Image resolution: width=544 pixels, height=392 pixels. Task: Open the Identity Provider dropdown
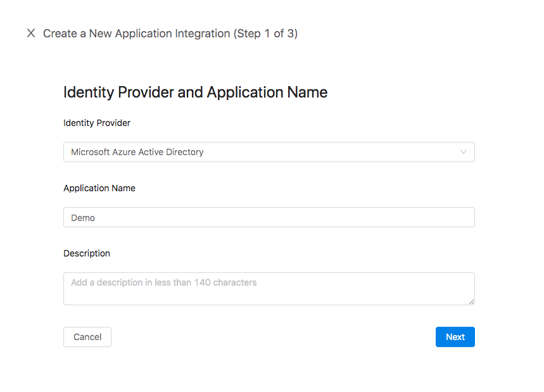[x=269, y=152]
